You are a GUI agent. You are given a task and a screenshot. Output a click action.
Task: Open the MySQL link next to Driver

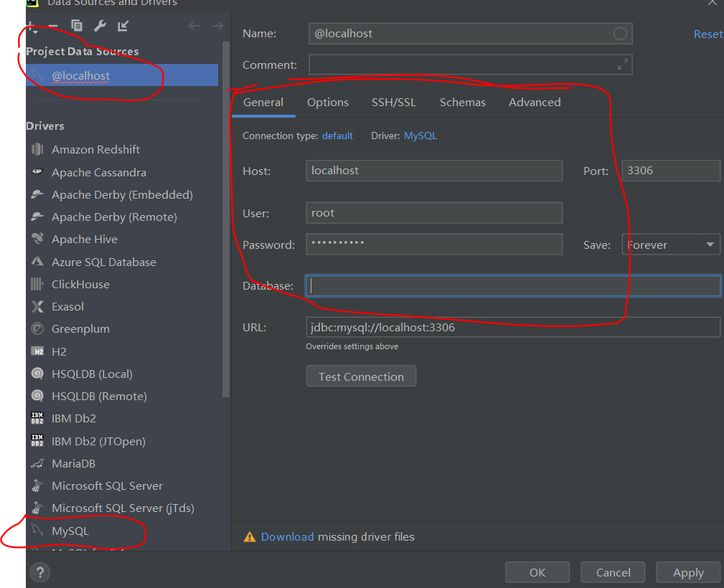point(420,136)
